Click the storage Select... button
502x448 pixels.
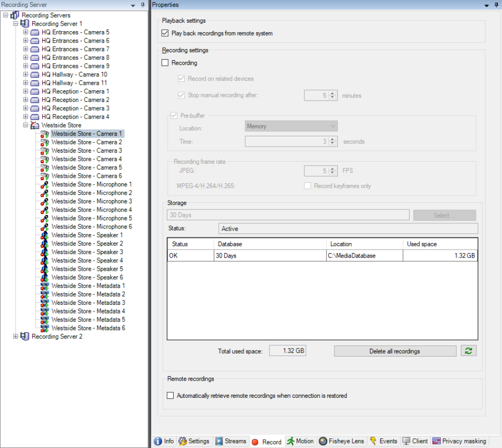pyautogui.click(x=444, y=215)
